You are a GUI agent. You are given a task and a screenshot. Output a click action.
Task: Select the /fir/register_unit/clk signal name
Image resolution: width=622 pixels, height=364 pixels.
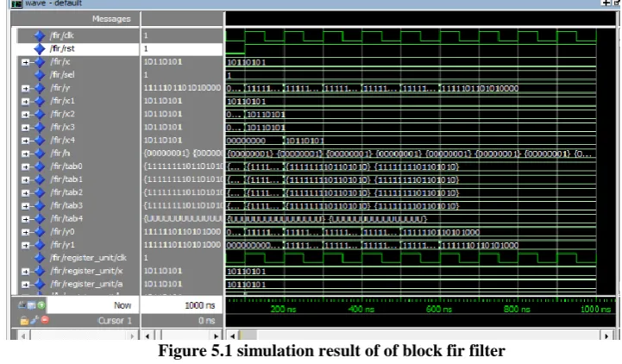pyautogui.click(x=89, y=258)
